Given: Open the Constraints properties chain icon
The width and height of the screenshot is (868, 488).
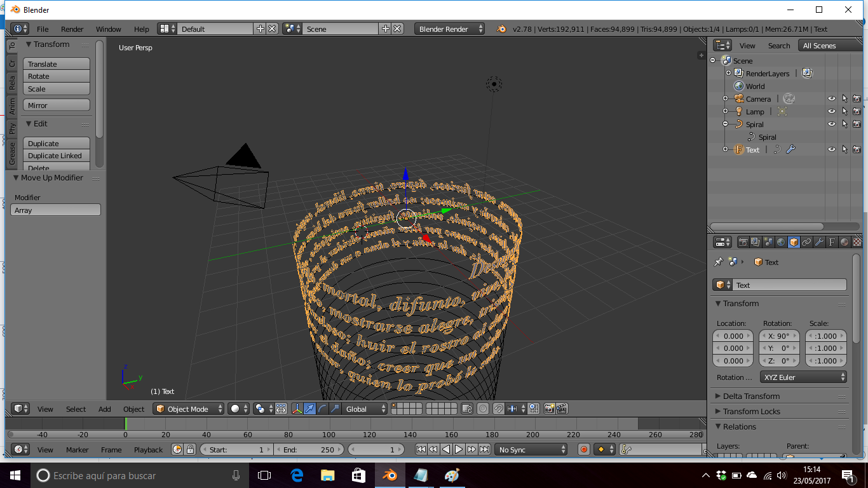Looking at the screenshot, I should [x=806, y=242].
